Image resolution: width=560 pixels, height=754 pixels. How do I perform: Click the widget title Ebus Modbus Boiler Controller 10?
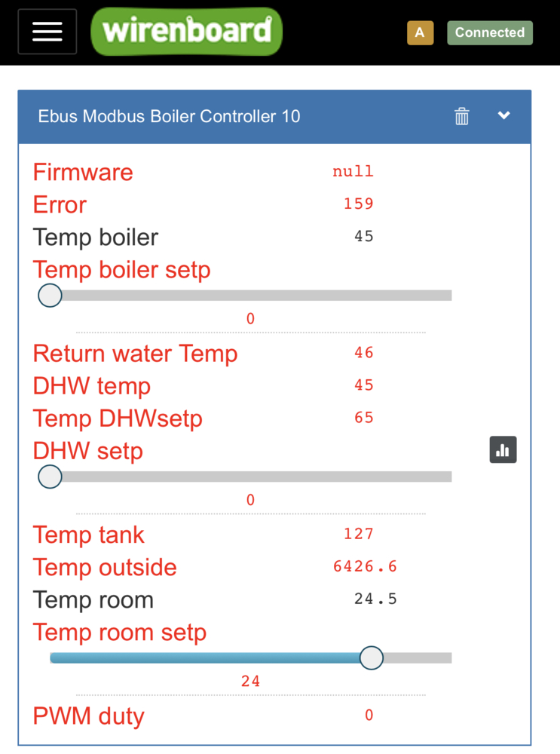pos(169,116)
